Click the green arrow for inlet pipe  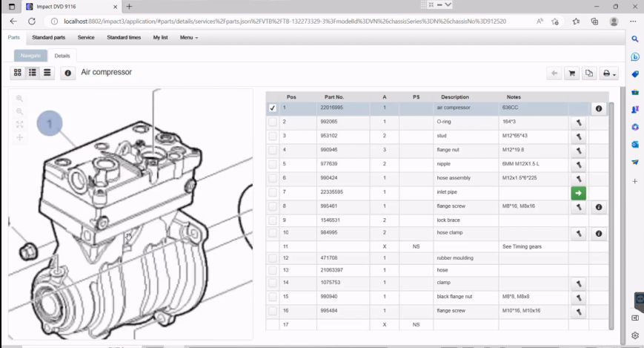[x=578, y=194]
